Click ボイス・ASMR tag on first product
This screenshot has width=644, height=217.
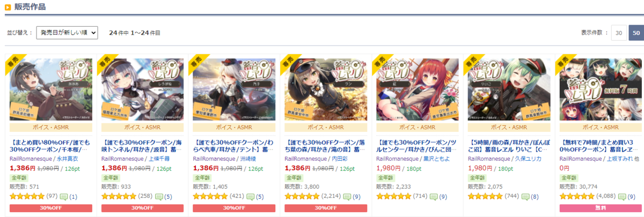[51, 128]
